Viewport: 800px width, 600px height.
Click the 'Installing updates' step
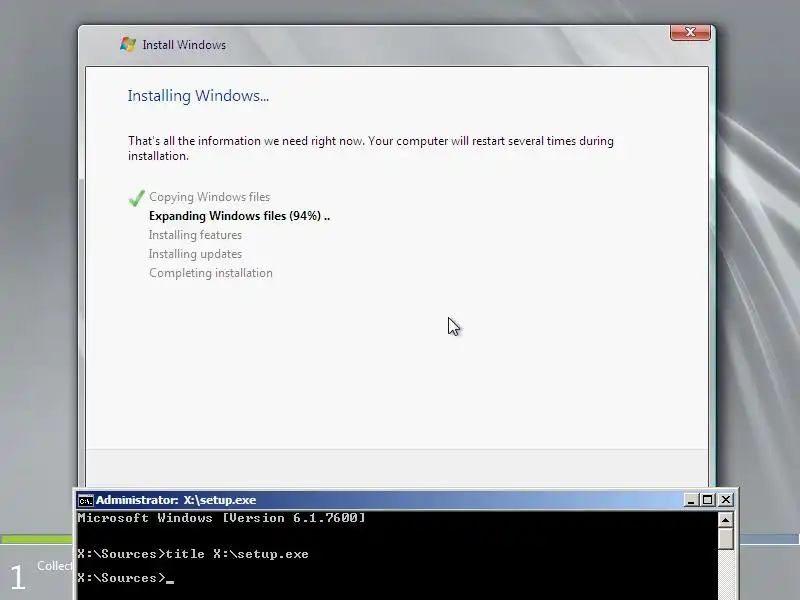pyautogui.click(x=195, y=254)
